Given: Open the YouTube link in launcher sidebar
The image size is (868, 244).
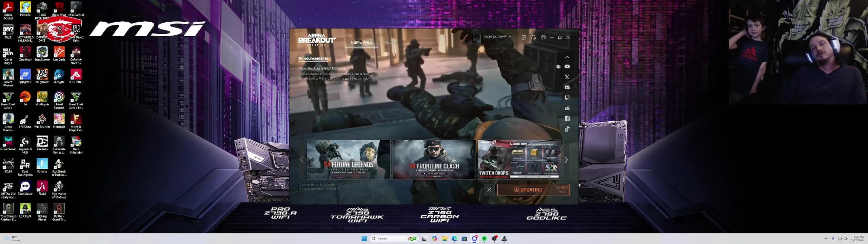Looking at the screenshot, I should (567, 67).
